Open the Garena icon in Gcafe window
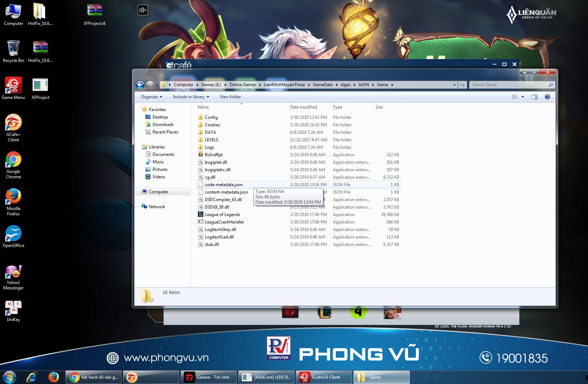This screenshot has width=588, height=384. pyautogui.click(x=290, y=312)
